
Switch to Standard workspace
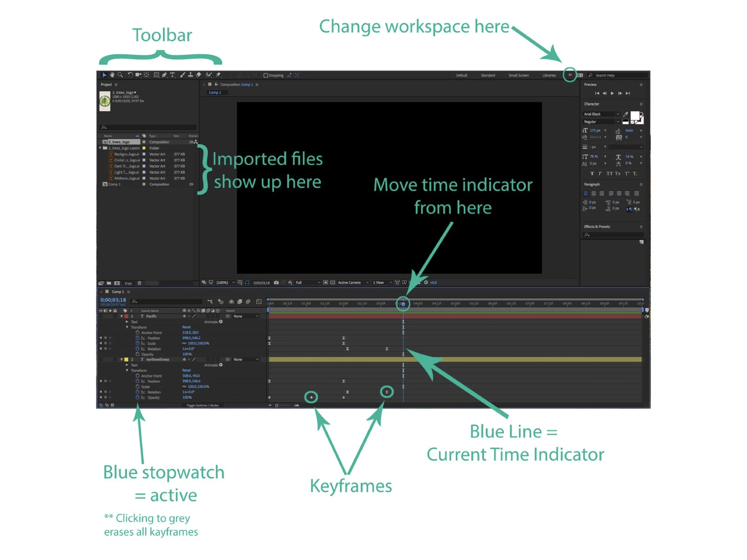click(x=488, y=75)
